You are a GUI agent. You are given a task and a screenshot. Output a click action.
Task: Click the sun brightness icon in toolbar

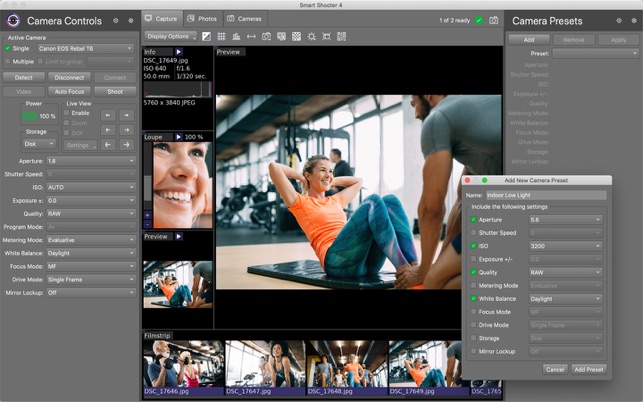(312, 37)
